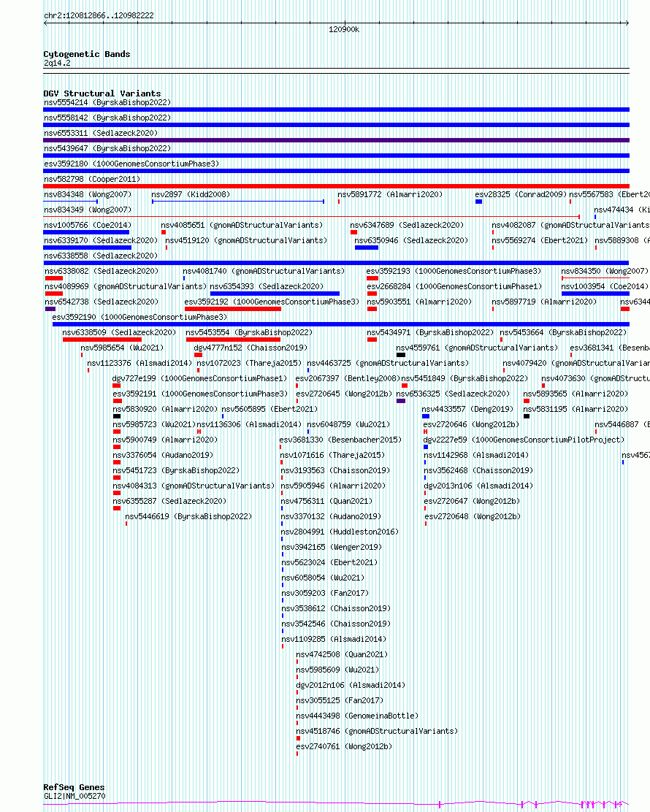This screenshot has height=812, width=650.
Task: Select esv2668284 (1000GenomesConsortiumPhase1) label
Action: 454,286
